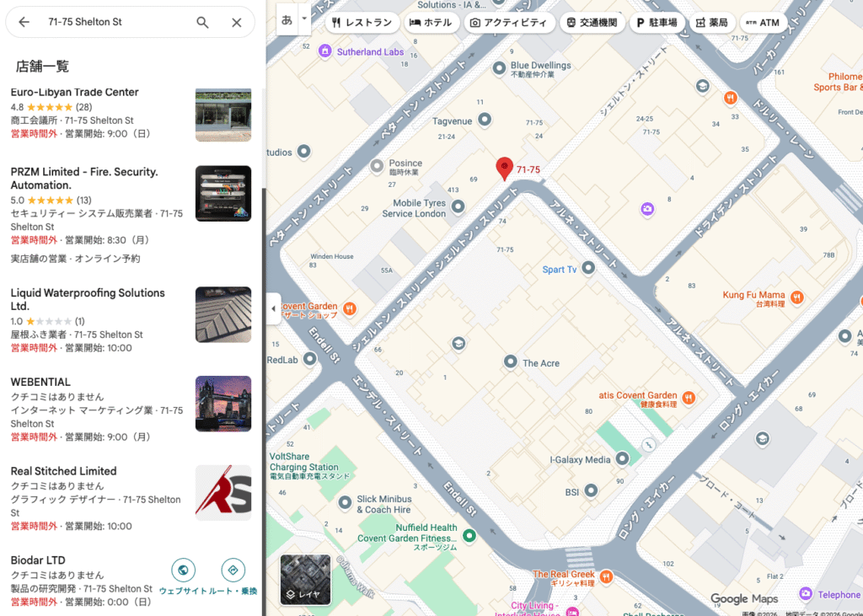Click PRZM 実店舗の営業・オンライン予約 text
Image resolution: width=863 pixels, height=616 pixels.
[75, 259]
